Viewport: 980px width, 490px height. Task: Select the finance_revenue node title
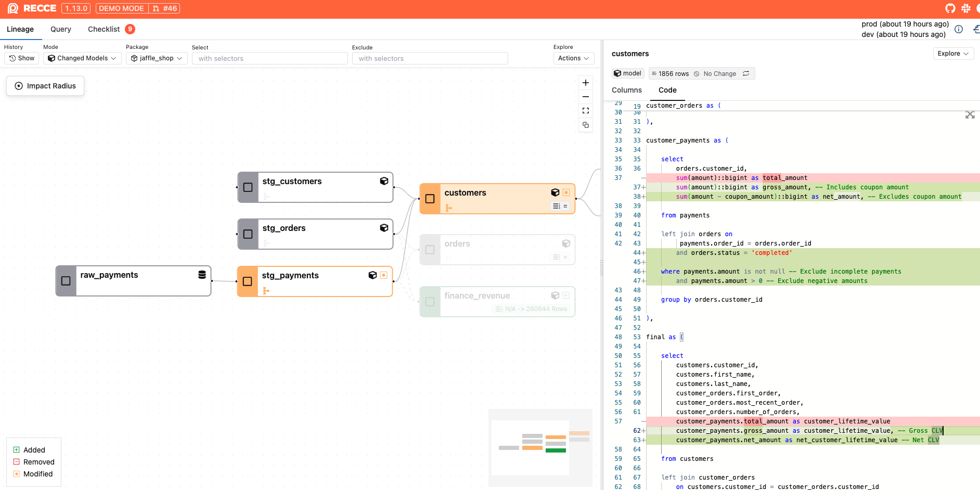point(477,295)
